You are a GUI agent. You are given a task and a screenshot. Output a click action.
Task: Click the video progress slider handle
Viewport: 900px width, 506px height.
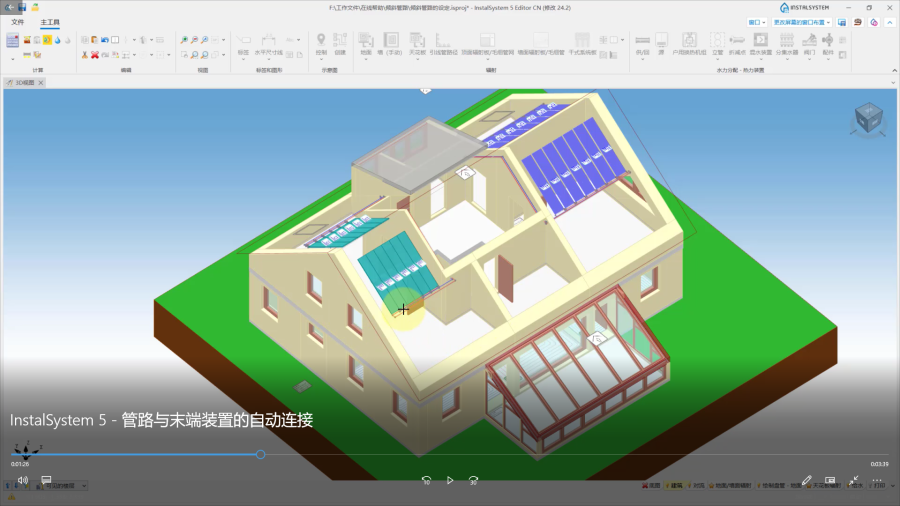click(x=261, y=454)
